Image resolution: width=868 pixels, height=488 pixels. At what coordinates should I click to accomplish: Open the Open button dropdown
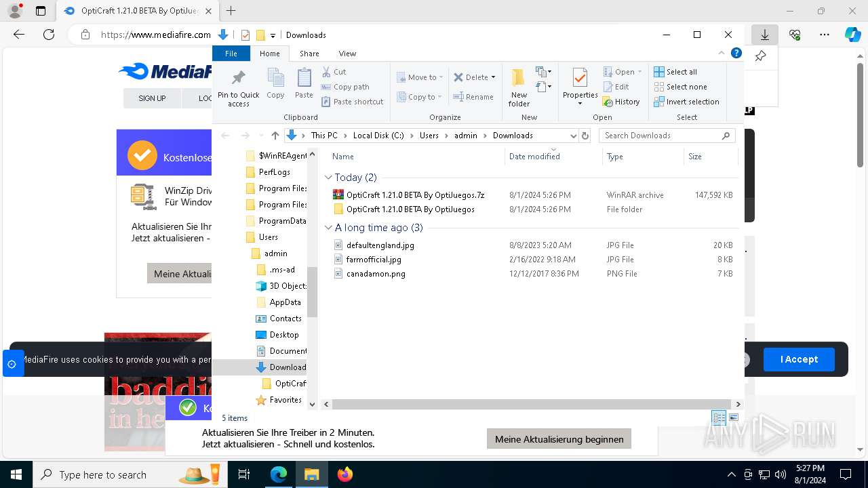(639, 72)
